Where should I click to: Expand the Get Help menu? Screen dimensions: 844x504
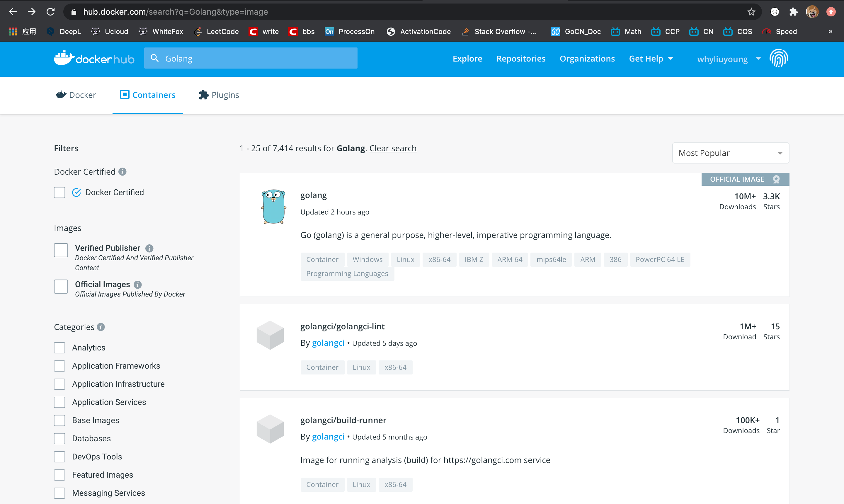click(x=650, y=58)
